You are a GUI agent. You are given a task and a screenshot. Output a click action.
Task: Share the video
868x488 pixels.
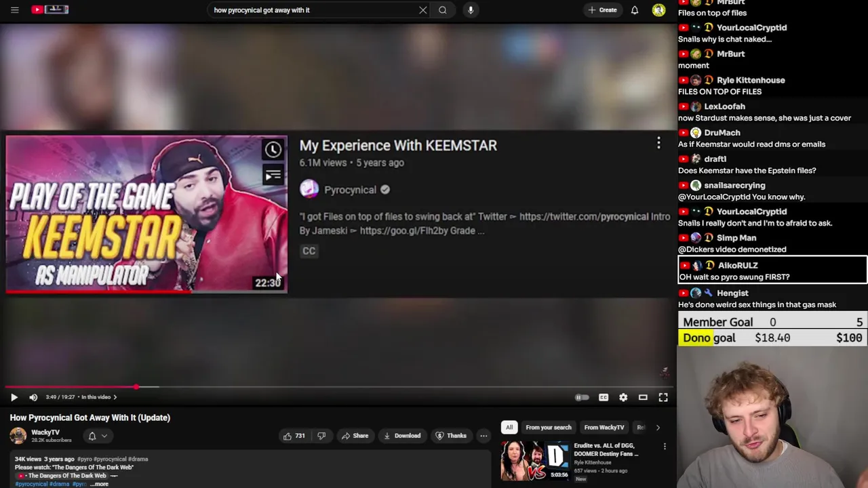(355, 436)
